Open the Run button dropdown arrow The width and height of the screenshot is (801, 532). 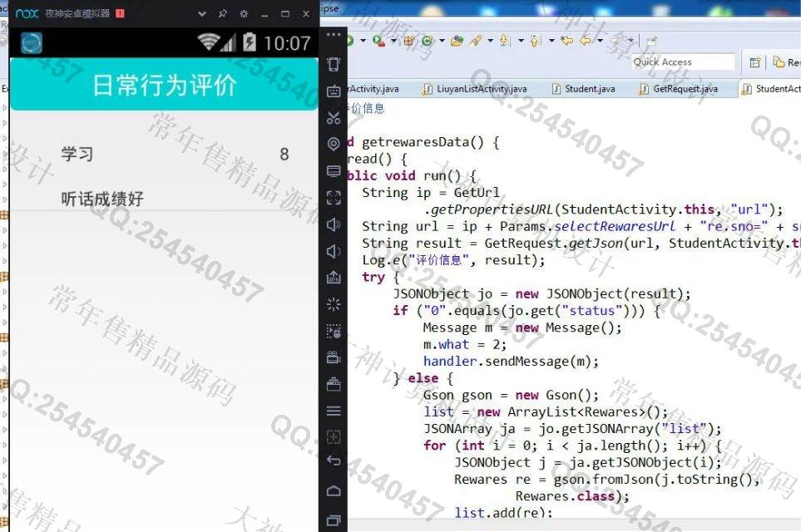(x=363, y=41)
